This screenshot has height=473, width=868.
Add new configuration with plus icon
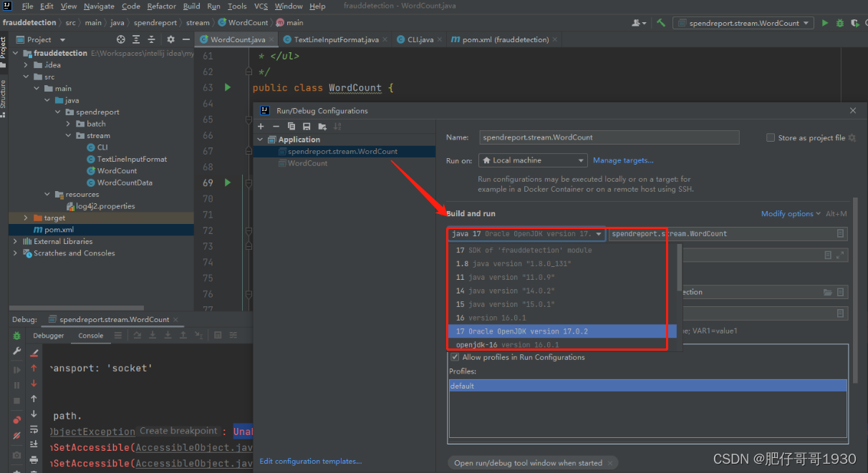pos(261,127)
